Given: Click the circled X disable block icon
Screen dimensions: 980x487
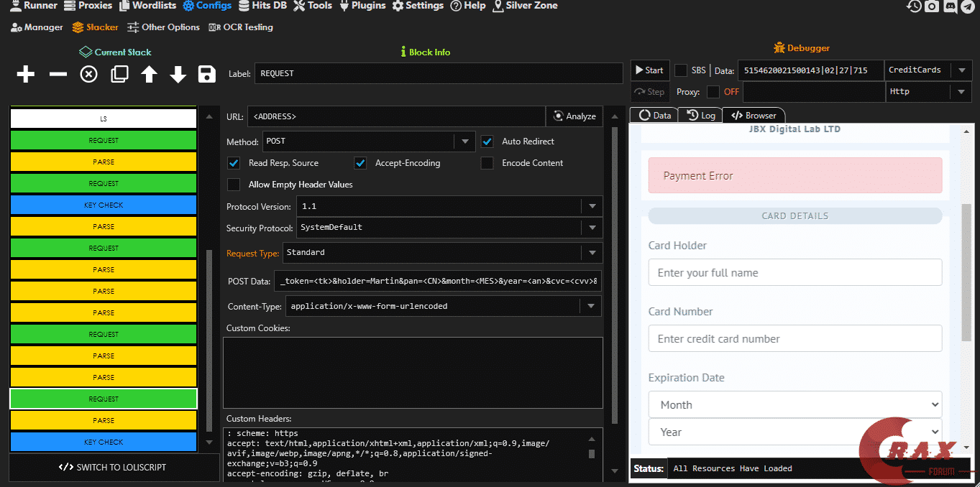Looking at the screenshot, I should [x=88, y=74].
